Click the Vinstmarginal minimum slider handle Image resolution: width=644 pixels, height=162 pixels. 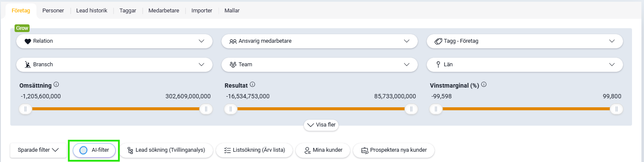pyautogui.click(x=436, y=109)
